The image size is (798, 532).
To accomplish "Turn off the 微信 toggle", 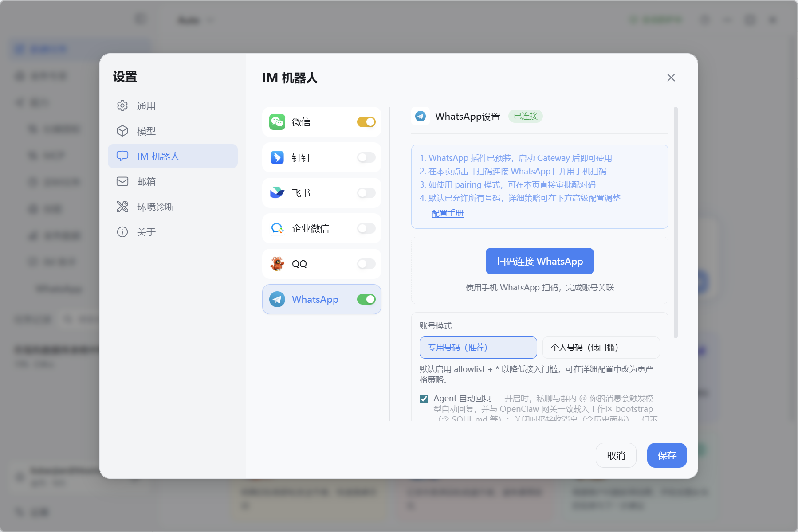I will click(366, 122).
